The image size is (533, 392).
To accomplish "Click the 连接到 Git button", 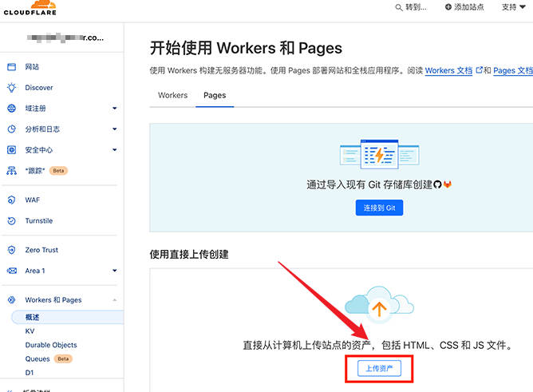I will [x=379, y=208].
